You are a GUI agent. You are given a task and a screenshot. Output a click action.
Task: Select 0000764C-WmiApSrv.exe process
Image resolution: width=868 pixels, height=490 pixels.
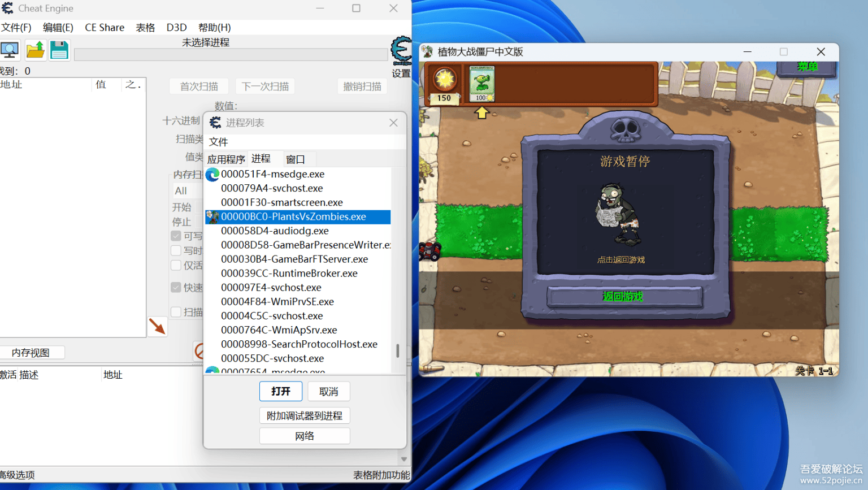298,330
